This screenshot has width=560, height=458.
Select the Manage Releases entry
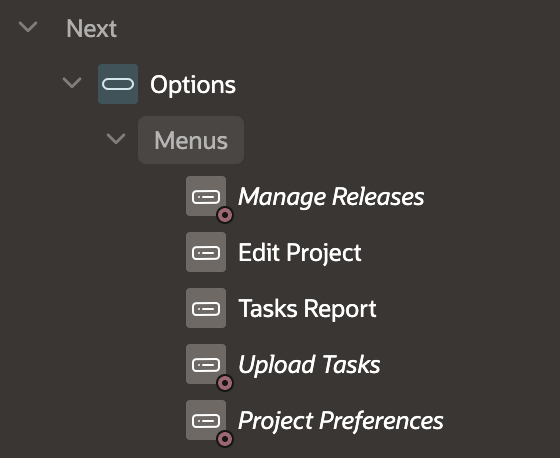tap(331, 197)
